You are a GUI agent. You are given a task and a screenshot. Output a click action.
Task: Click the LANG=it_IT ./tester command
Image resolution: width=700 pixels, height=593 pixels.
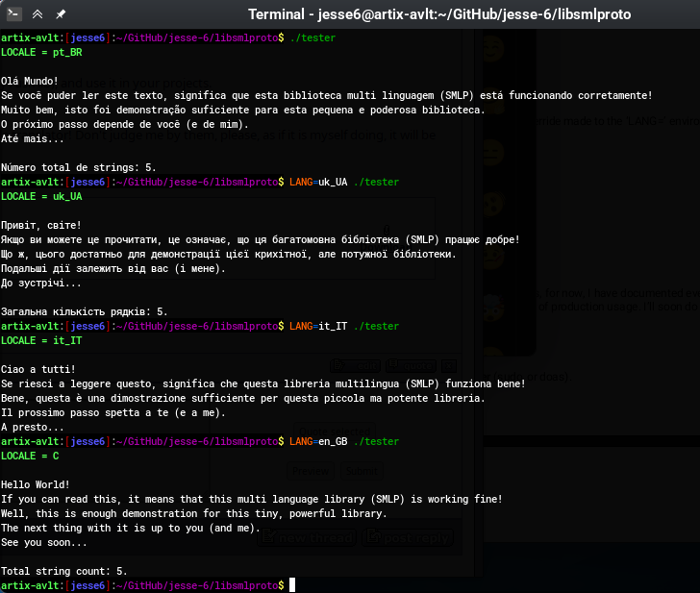click(x=343, y=326)
